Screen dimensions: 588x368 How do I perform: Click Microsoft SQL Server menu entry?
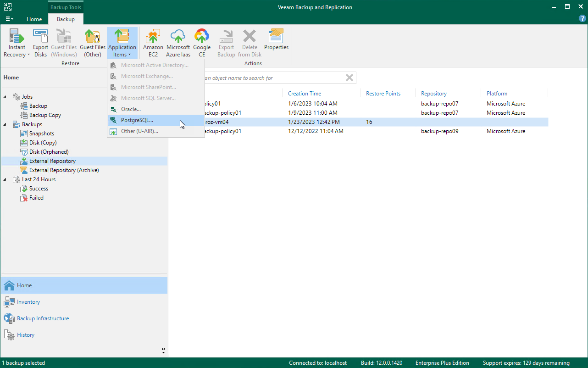[x=156, y=98]
